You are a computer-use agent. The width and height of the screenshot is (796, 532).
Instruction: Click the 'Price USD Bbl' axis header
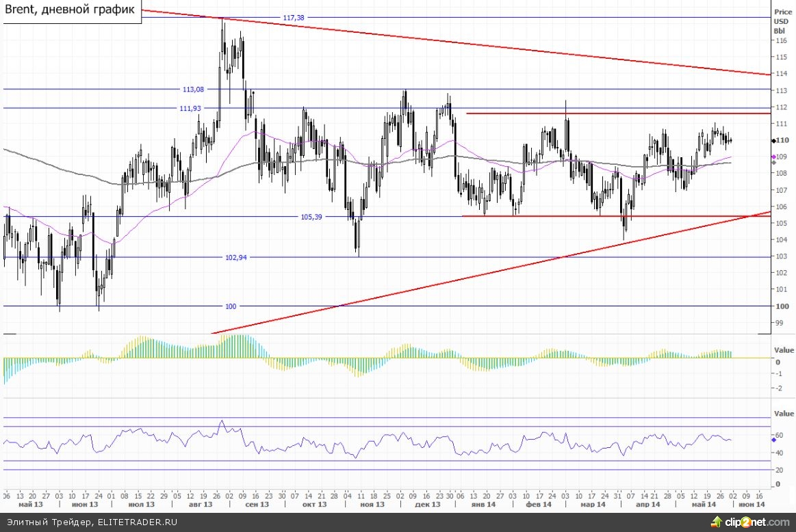(781, 21)
